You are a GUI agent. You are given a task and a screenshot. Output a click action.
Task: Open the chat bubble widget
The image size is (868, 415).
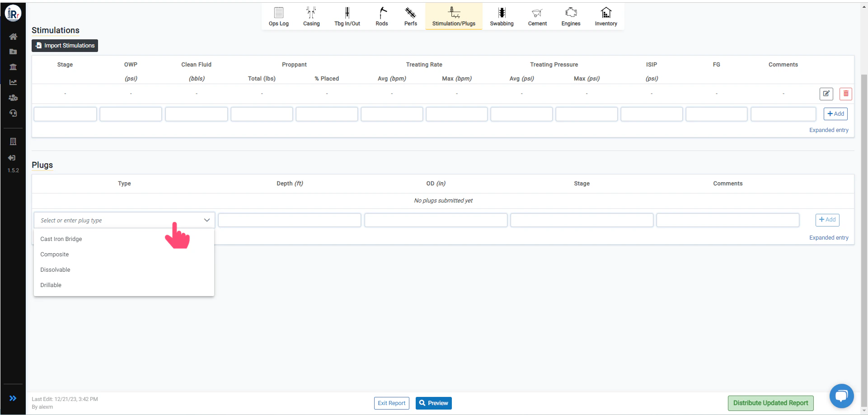click(841, 396)
